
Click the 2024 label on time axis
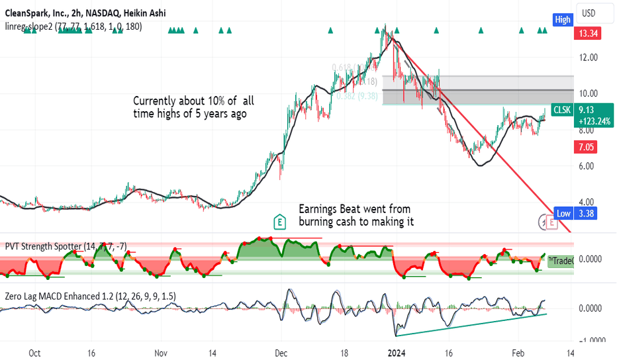tap(397, 353)
